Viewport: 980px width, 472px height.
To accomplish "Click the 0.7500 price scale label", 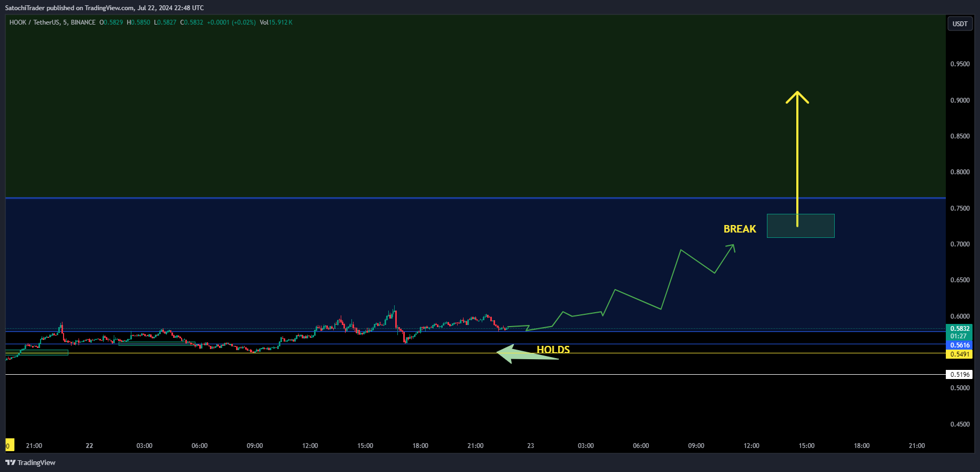I will coord(960,208).
